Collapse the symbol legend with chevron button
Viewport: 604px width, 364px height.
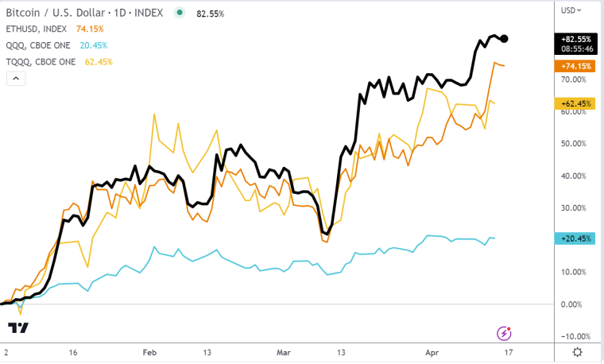(16, 79)
